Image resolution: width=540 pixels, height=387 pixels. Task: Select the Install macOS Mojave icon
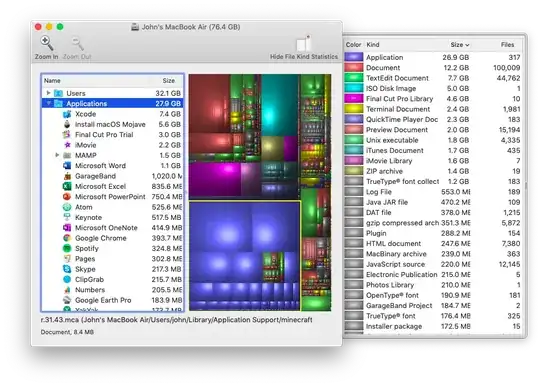pyautogui.click(x=67, y=124)
